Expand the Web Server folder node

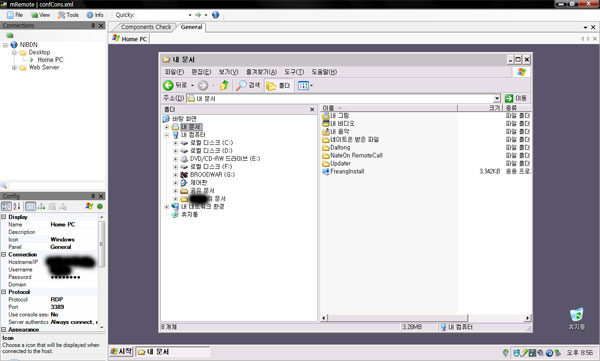point(14,67)
